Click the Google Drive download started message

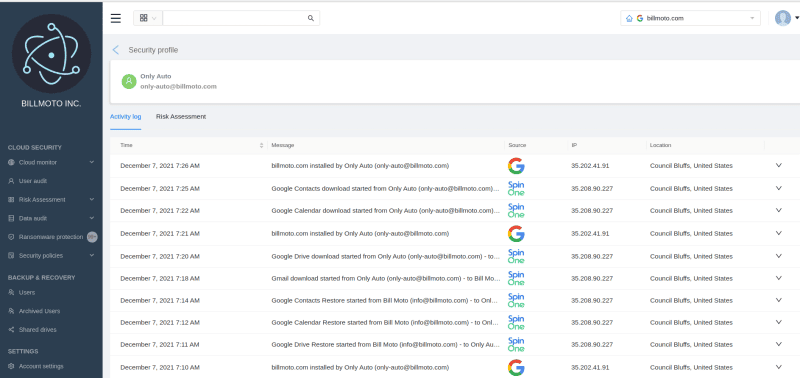click(386, 256)
